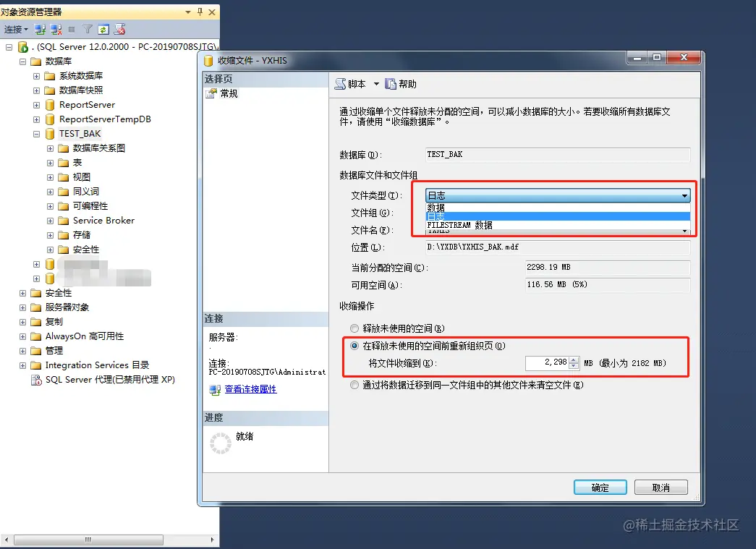Image resolution: width=756 pixels, height=549 pixels.
Task: Open the 文件类型 combo box
Action: click(558, 195)
